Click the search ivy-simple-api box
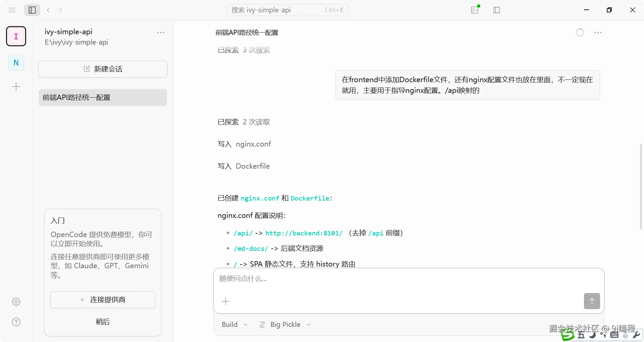 pos(287,10)
